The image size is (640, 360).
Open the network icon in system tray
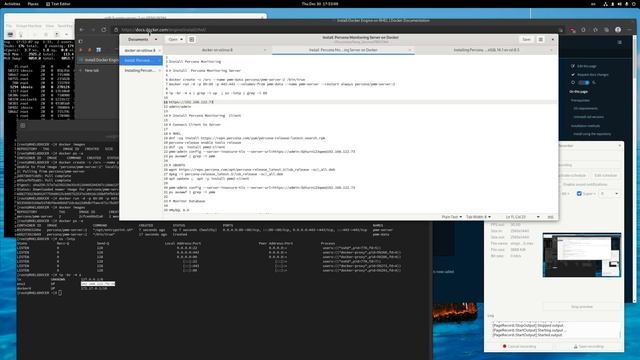(x=605, y=4)
